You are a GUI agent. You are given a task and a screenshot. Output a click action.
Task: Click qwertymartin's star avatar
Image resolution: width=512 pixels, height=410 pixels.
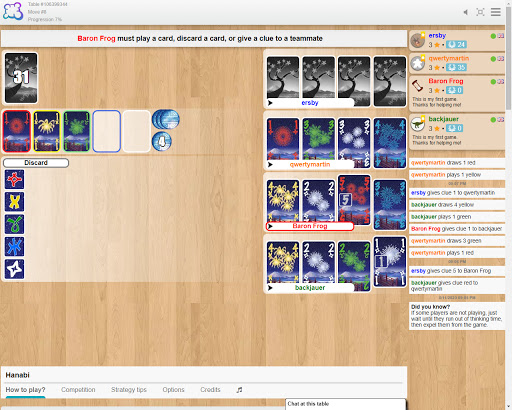pyautogui.click(x=417, y=63)
